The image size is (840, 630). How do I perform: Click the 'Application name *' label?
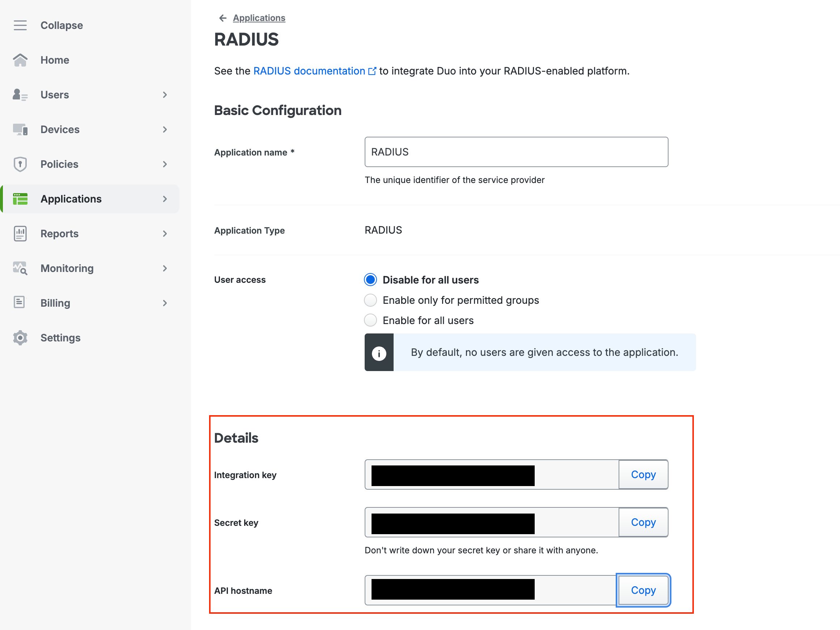click(x=254, y=152)
